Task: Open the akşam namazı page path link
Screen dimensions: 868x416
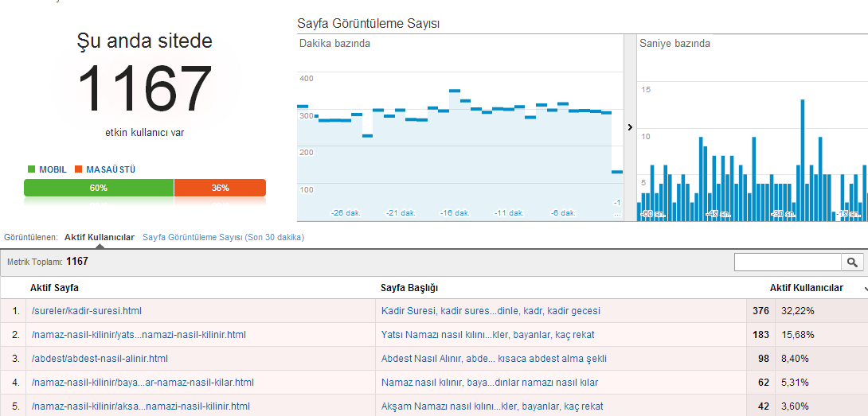Action: pos(141,406)
